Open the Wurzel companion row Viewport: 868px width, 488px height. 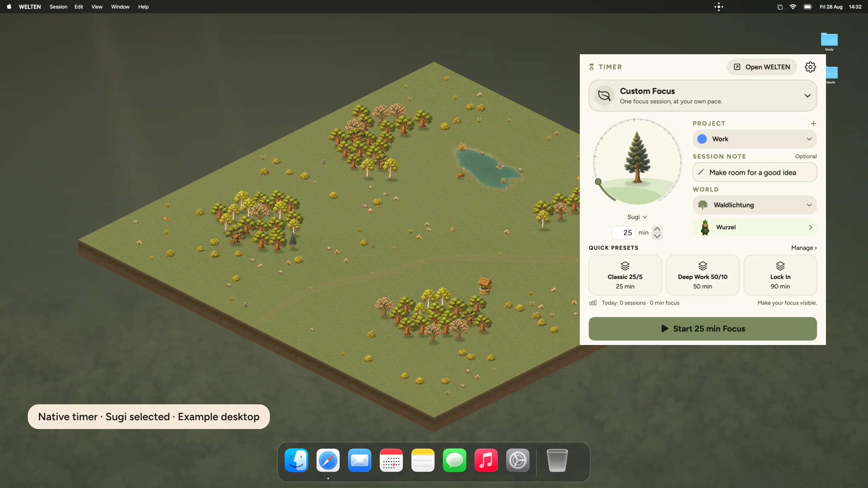tap(754, 227)
